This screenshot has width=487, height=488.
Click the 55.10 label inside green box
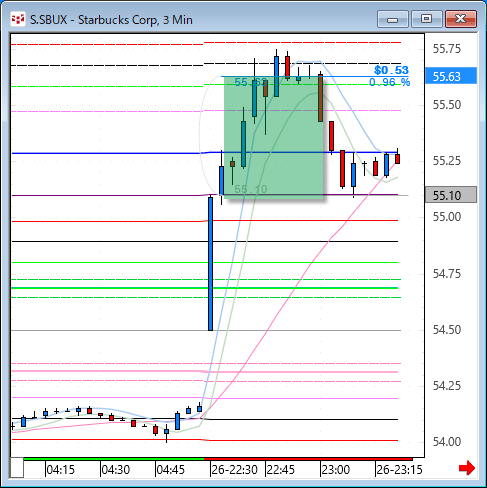click(251, 189)
